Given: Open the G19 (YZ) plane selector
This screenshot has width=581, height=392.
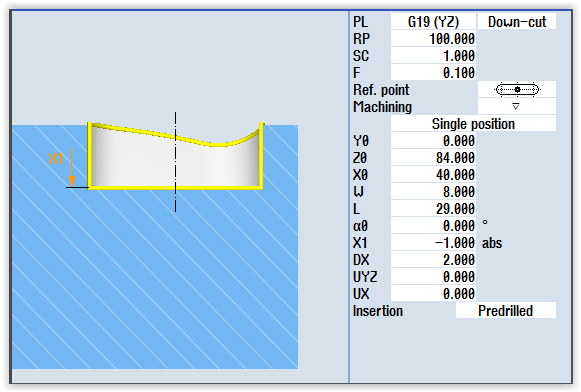Looking at the screenshot, I should pos(433,21).
